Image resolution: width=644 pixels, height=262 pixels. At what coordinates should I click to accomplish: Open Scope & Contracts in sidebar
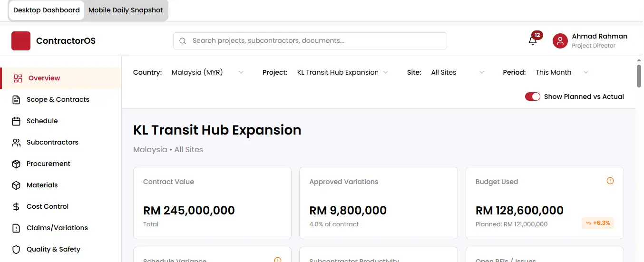tap(58, 100)
